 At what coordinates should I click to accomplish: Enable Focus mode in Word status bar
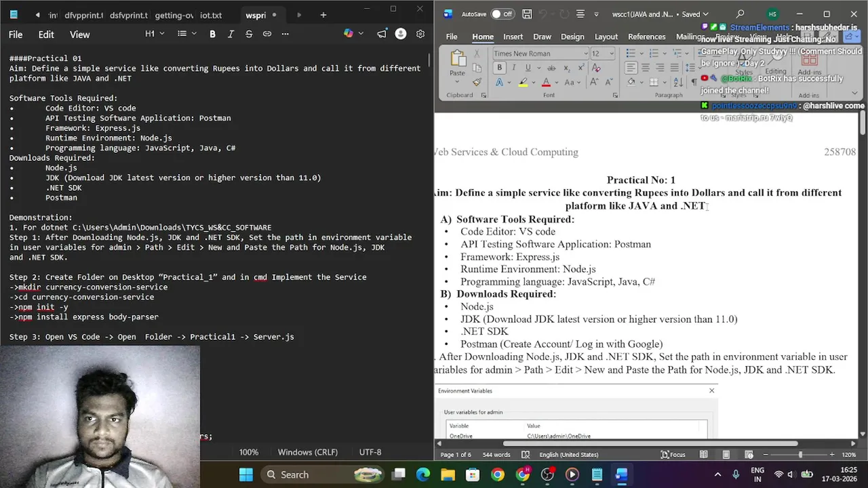[673, 455]
